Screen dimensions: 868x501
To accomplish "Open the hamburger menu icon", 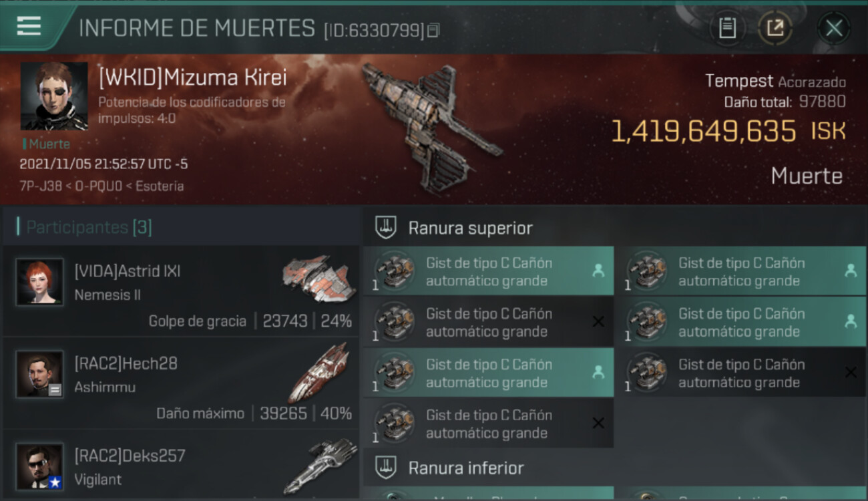I will [29, 26].
